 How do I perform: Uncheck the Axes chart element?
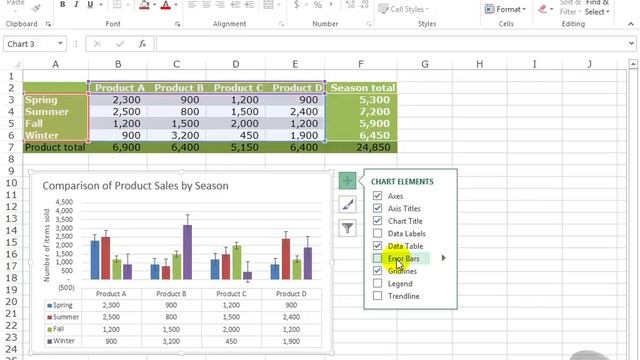(x=378, y=196)
